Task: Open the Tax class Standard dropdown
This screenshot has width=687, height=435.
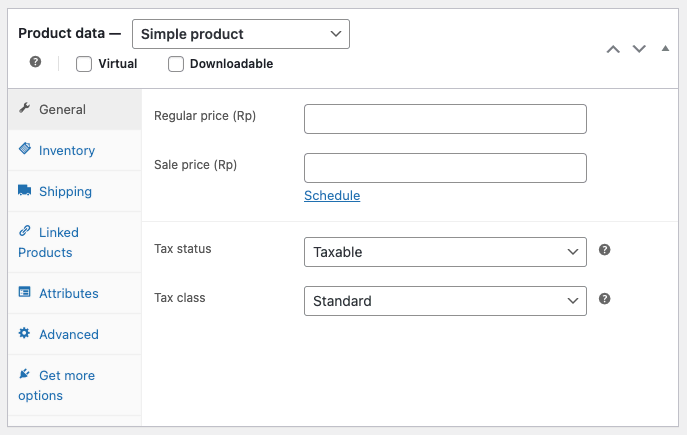Action: 445,301
